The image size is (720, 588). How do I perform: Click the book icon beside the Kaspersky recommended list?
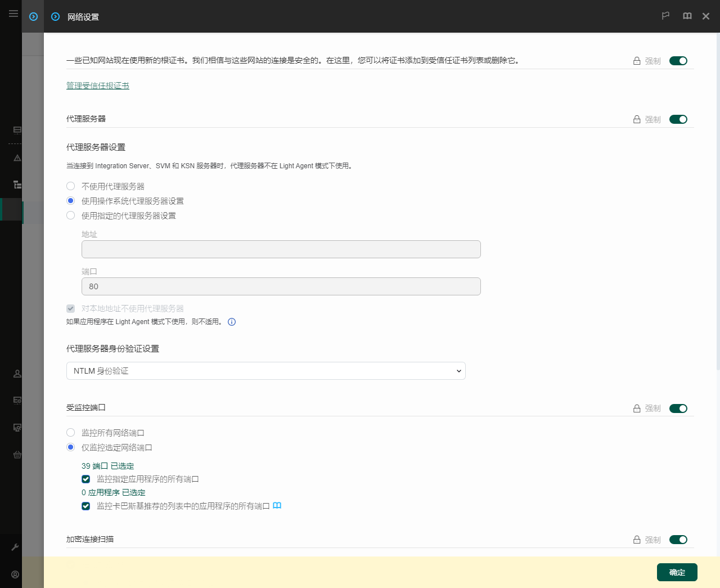(277, 506)
